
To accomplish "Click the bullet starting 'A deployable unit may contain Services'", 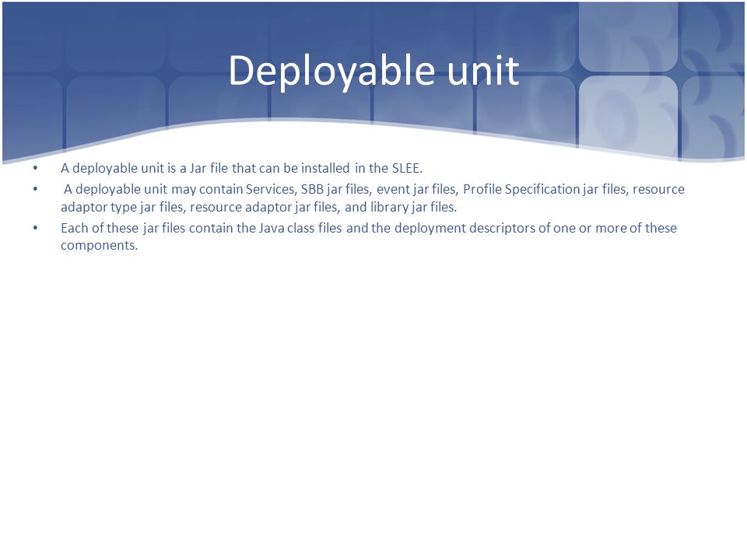I will 373,198.
